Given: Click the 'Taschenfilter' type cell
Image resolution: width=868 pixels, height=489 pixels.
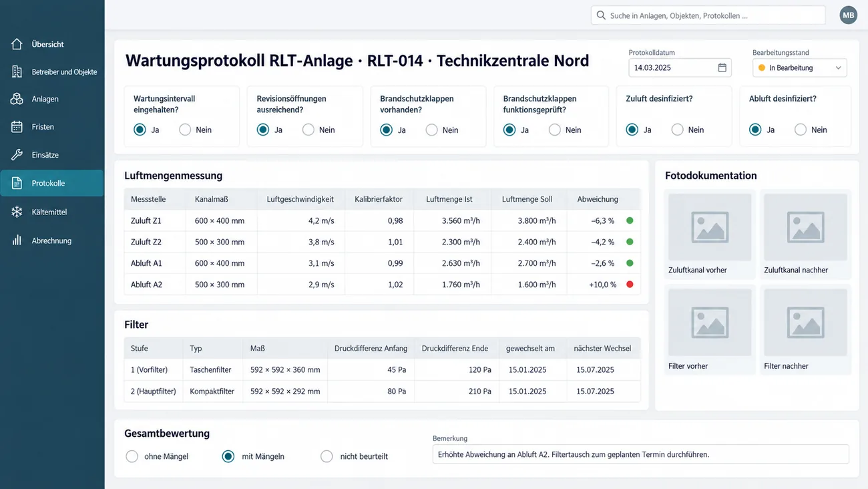Looking at the screenshot, I should coord(212,369).
